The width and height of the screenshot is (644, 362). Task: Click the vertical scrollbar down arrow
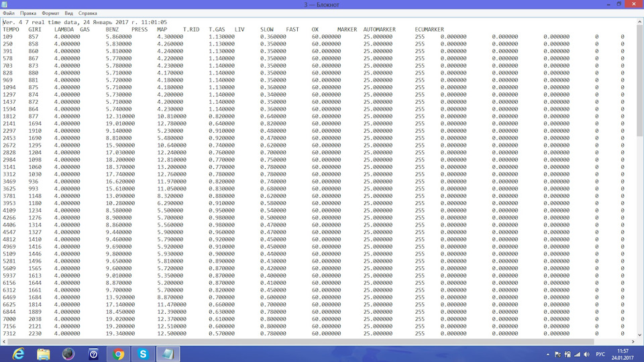[640, 335]
